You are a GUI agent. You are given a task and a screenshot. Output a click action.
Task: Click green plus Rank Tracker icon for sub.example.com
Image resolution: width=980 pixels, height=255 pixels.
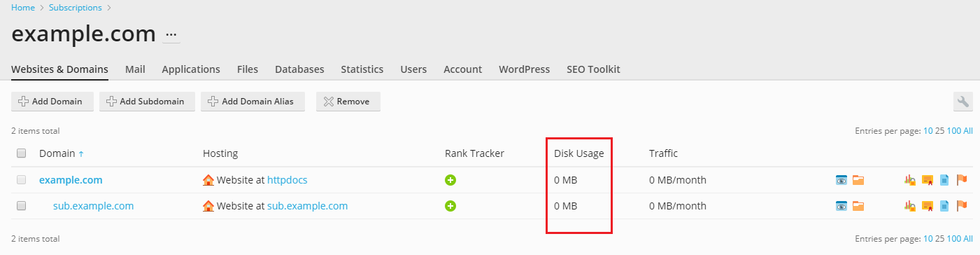pyautogui.click(x=450, y=206)
